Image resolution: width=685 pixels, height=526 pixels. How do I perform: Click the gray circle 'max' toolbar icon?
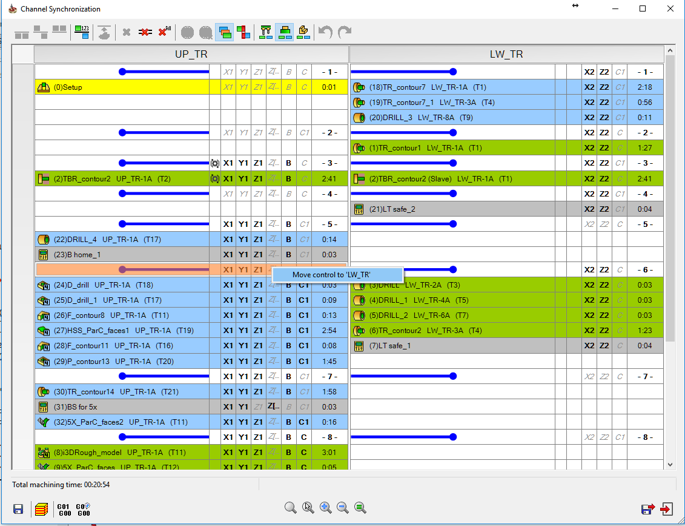206,33
